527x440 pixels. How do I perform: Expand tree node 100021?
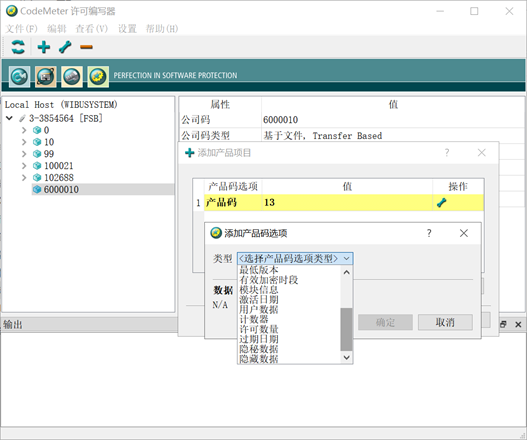tap(24, 166)
